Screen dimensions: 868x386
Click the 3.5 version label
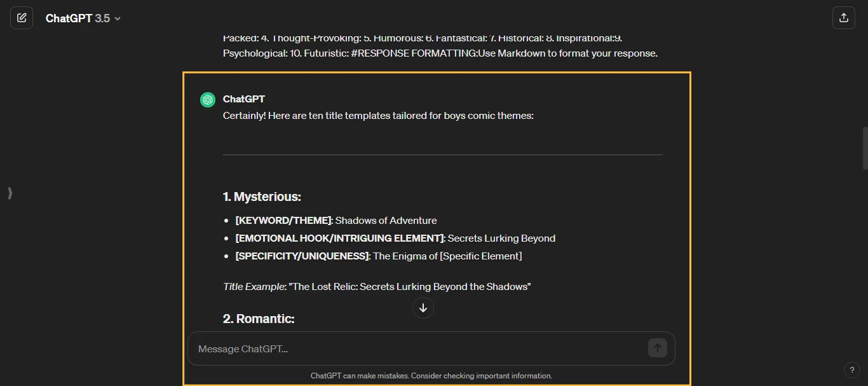tap(102, 18)
